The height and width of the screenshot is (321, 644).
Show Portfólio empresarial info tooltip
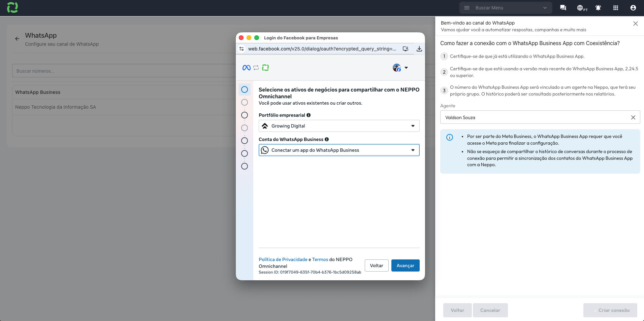pyautogui.click(x=309, y=115)
